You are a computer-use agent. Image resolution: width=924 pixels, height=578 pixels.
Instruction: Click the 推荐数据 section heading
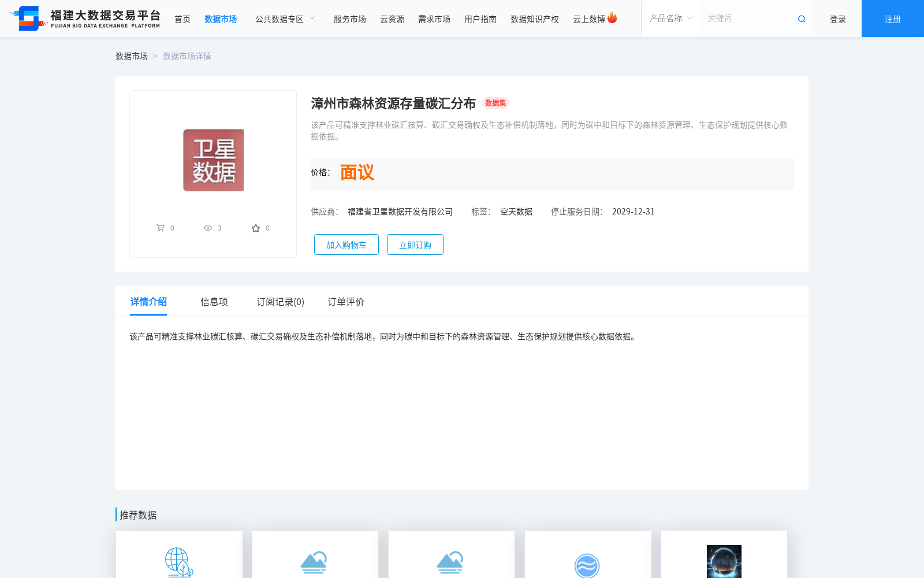point(138,515)
